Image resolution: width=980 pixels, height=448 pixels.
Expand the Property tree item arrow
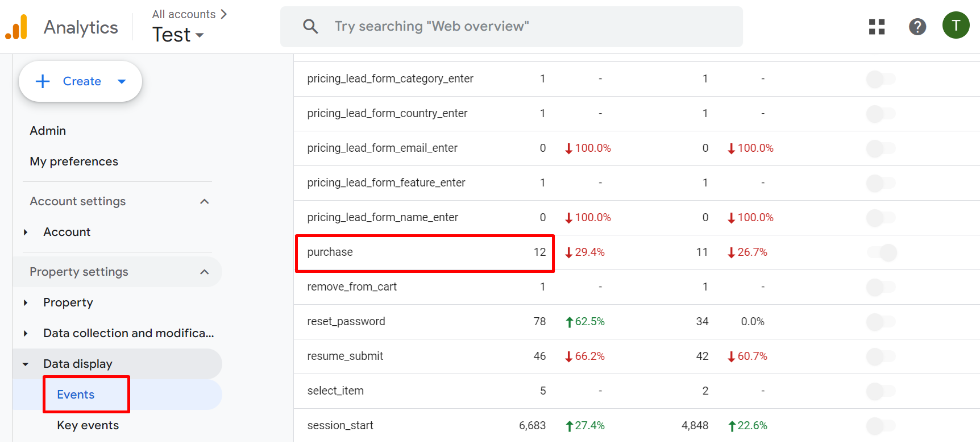26,302
